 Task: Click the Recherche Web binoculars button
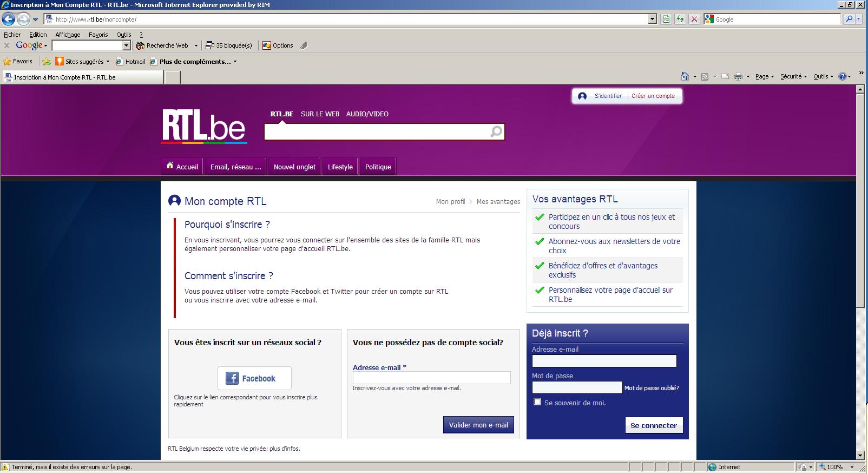point(162,45)
